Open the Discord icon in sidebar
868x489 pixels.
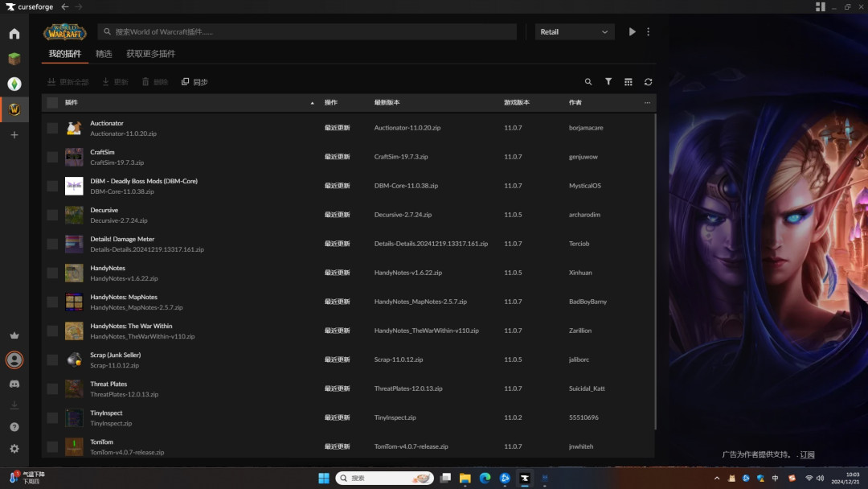click(14, 384)
